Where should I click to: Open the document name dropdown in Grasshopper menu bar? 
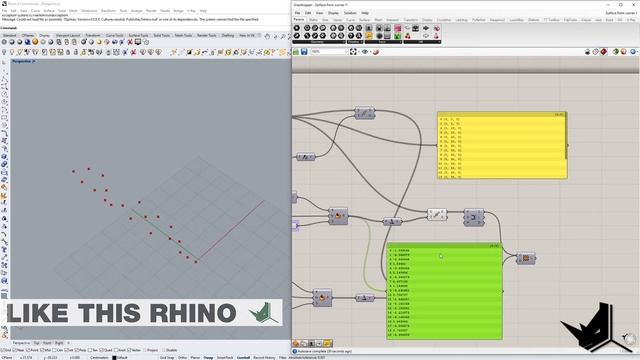click(621, 13)
